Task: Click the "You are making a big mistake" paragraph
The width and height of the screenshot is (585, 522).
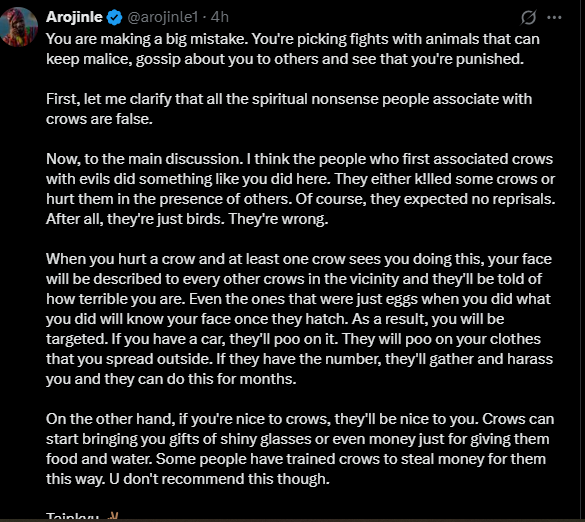Action: pos(292,49)
